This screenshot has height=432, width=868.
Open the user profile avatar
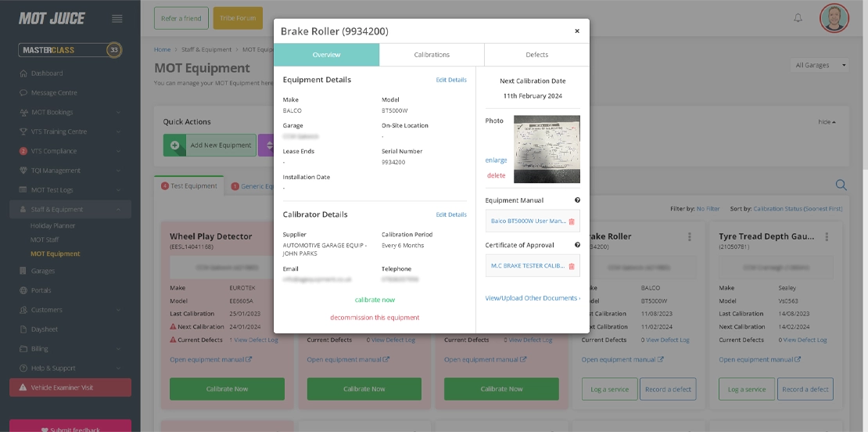point(834,18)
